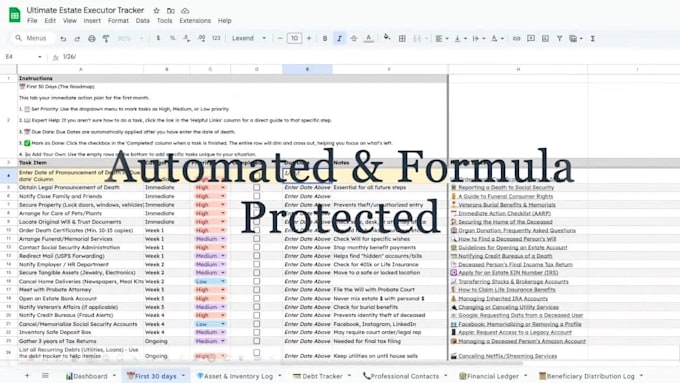Click the Insert chart icon
This screenshot has height=383, width=680.
coord(545,39)
